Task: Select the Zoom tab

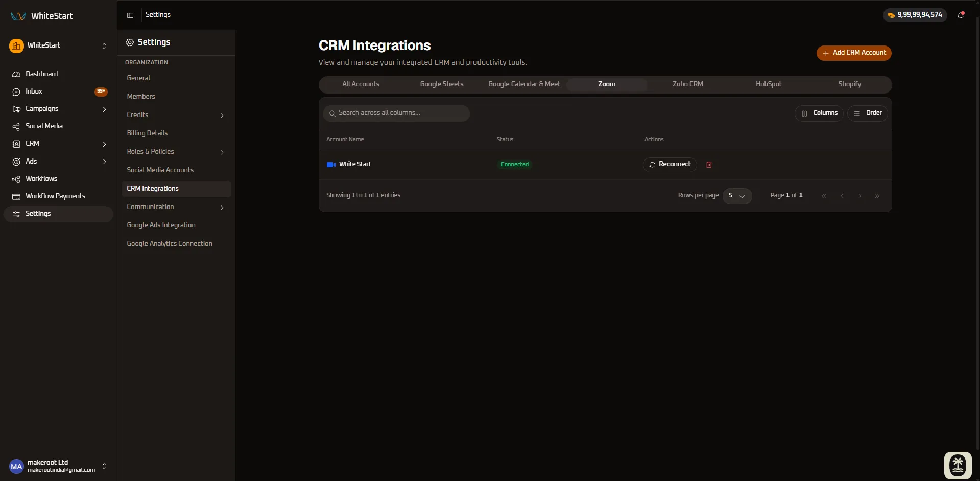Action: [607, 84]
